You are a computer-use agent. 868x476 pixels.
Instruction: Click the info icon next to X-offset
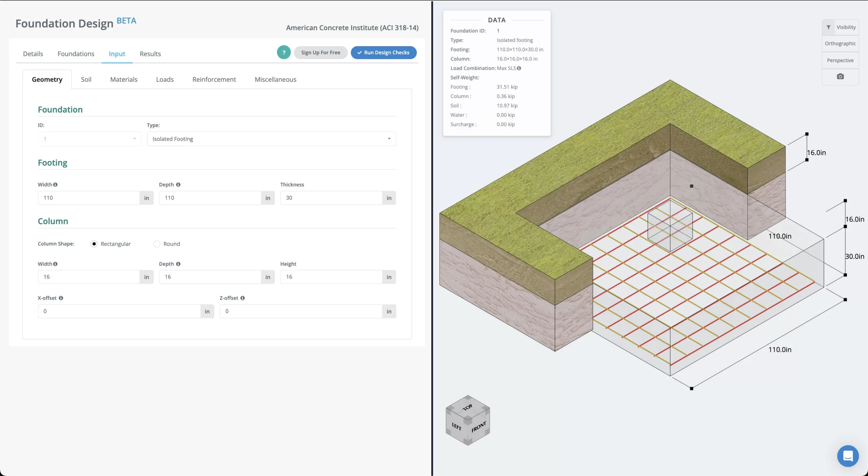[x=61, y=298]
